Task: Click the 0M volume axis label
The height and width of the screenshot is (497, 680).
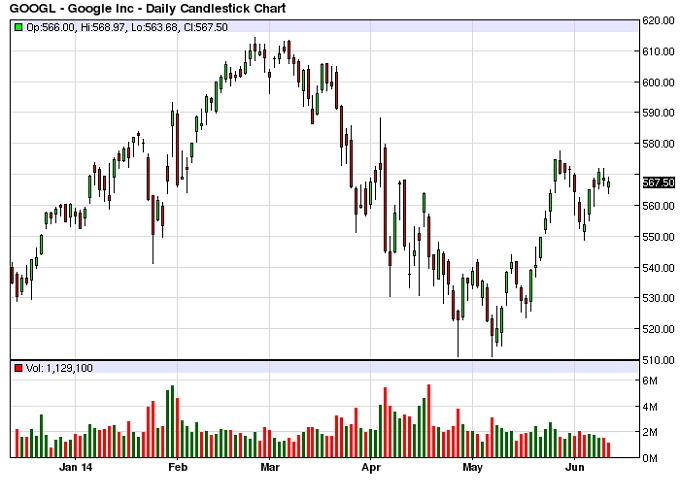Action: pos(650,458)
